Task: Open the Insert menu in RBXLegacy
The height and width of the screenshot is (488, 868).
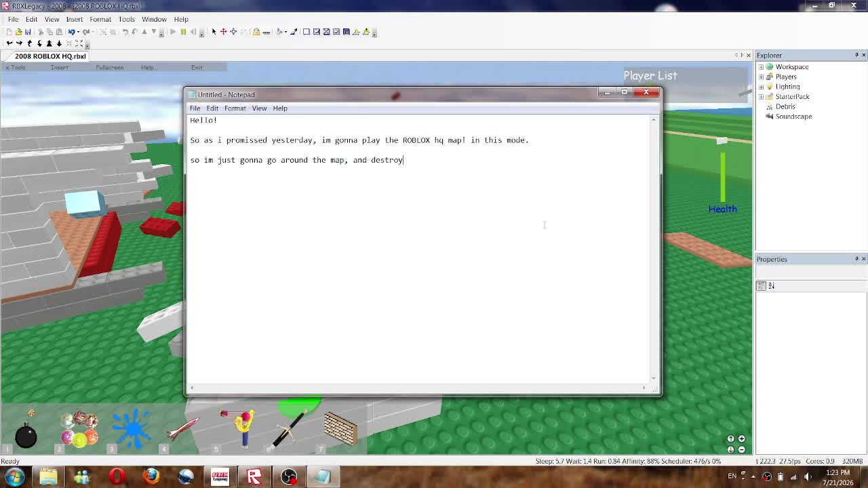Action: pyautogui.click(x=74, y=19)
